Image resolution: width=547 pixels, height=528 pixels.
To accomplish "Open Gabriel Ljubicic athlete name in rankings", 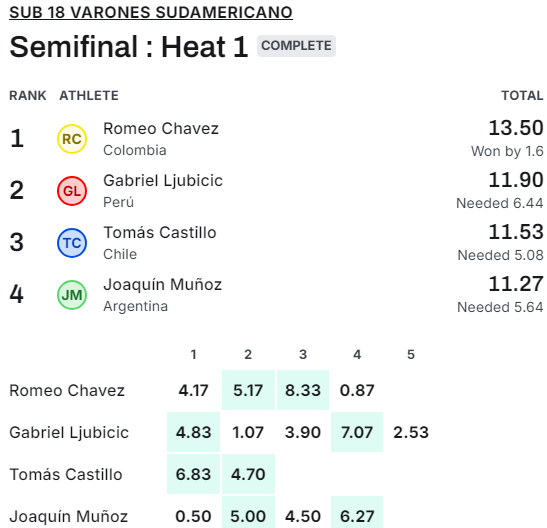I will (x=163, y=180).
